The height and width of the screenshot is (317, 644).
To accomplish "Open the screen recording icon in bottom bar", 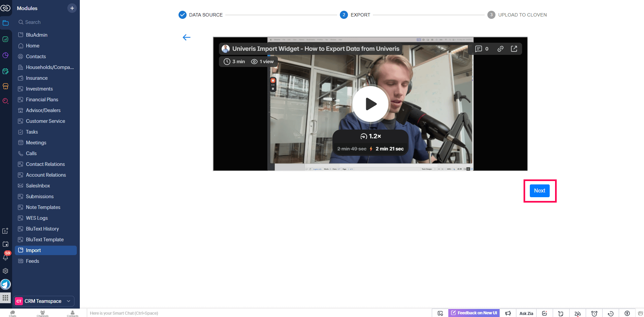I will click(x=440, y=313).
